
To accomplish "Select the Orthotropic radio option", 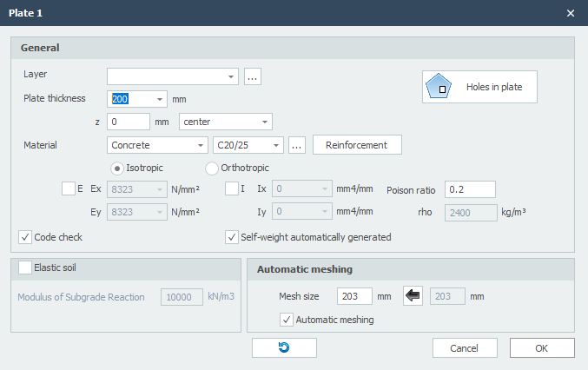I will click(212, 168).
